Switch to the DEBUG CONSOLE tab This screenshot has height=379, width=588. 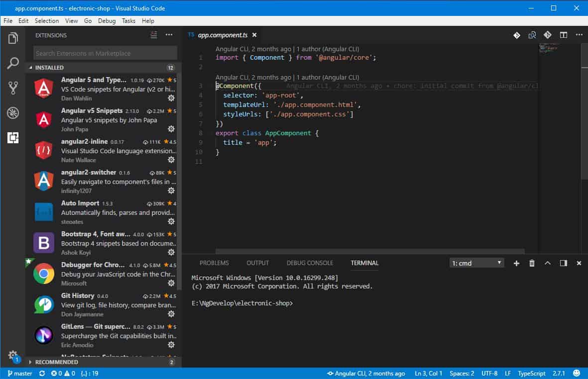click(310, 263)
